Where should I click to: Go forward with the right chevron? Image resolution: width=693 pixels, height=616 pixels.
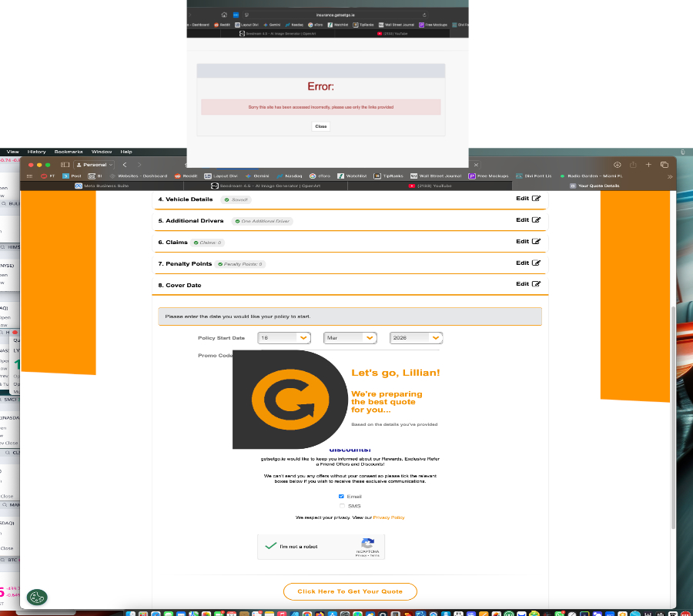click(139, 165)
